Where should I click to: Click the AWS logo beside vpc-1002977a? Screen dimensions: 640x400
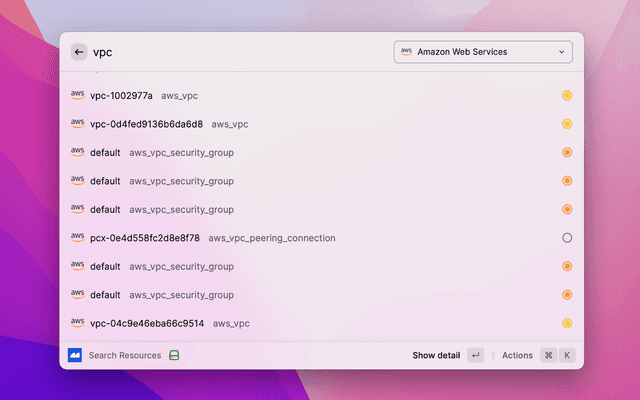pyautogui.click(x=77, y=96)
